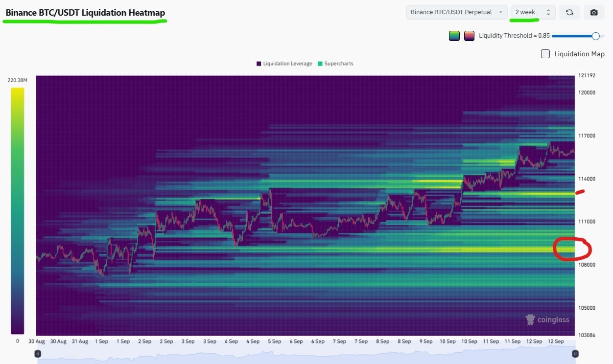Select the green-blue color scheme swatch
The height and width of the screenshot is (364, 613).
[x=454, y=36]
